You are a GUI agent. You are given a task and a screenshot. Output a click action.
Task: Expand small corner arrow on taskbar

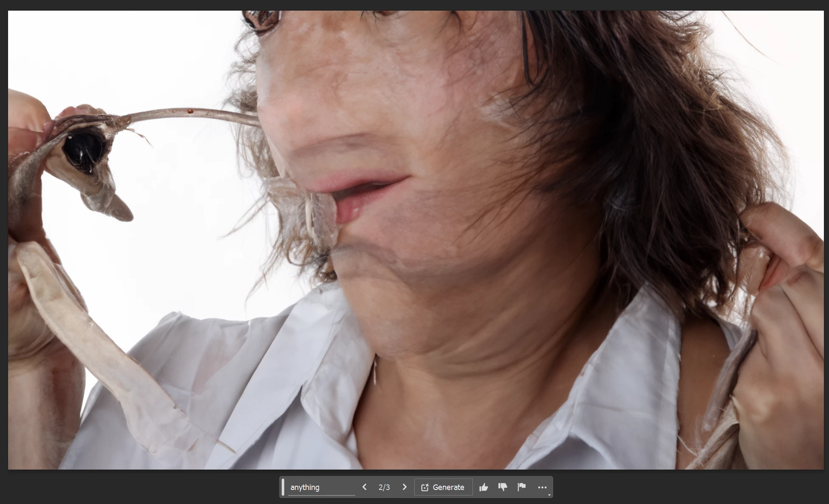coord(549,495)
